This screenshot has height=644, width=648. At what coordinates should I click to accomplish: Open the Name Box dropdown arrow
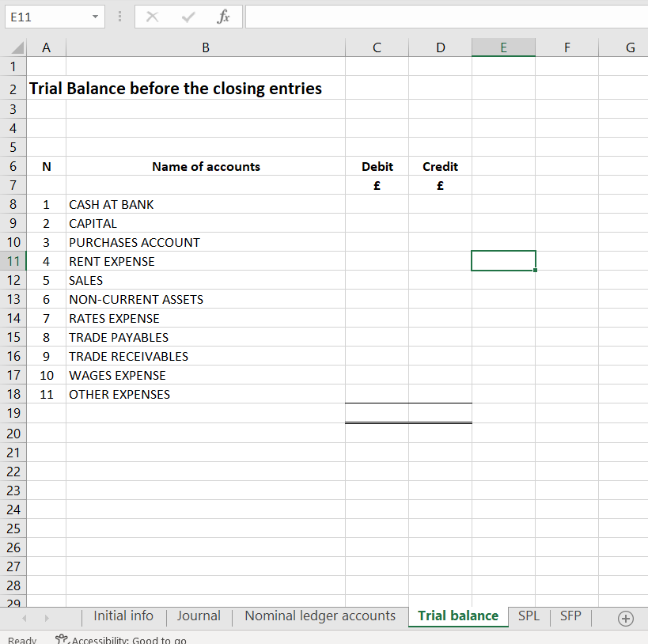pos(94,17)
